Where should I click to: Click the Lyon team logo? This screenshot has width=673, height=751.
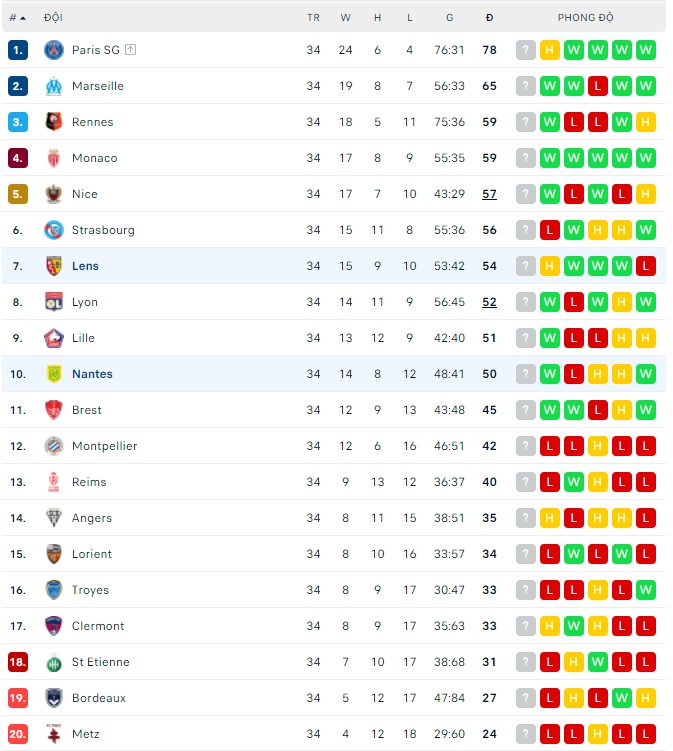54,302
